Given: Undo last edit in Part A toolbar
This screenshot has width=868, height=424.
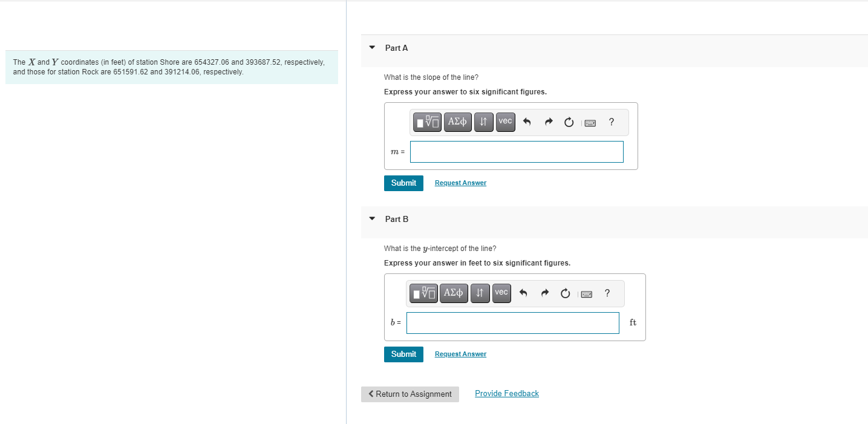Looking at the screenshot, I should (x=526, y=122).
